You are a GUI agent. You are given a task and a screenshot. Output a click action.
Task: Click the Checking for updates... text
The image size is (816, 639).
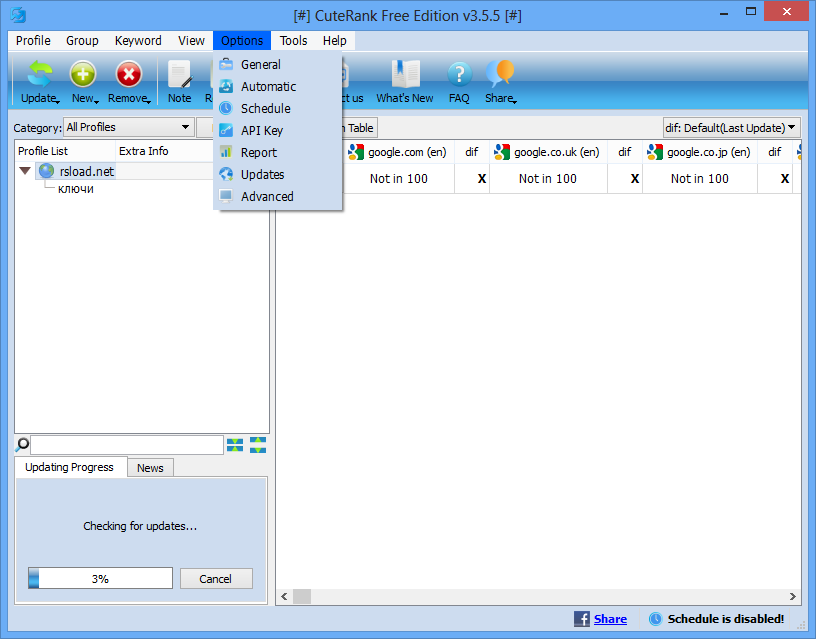(x=140, y=526)
